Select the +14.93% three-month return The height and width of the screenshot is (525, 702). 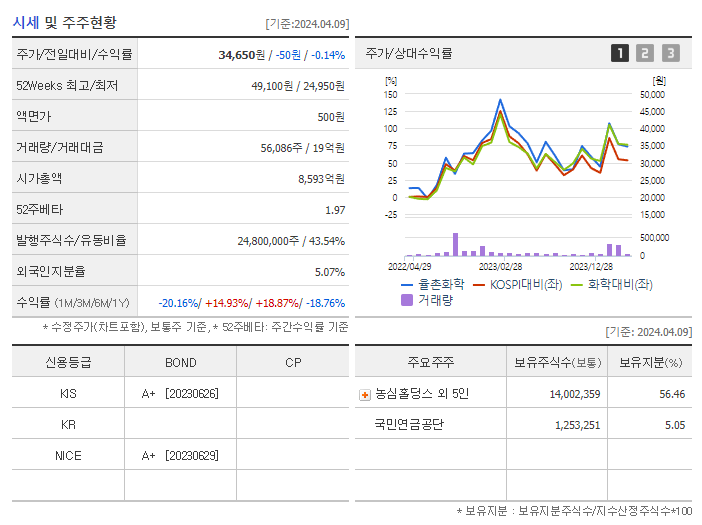(227, 303)
